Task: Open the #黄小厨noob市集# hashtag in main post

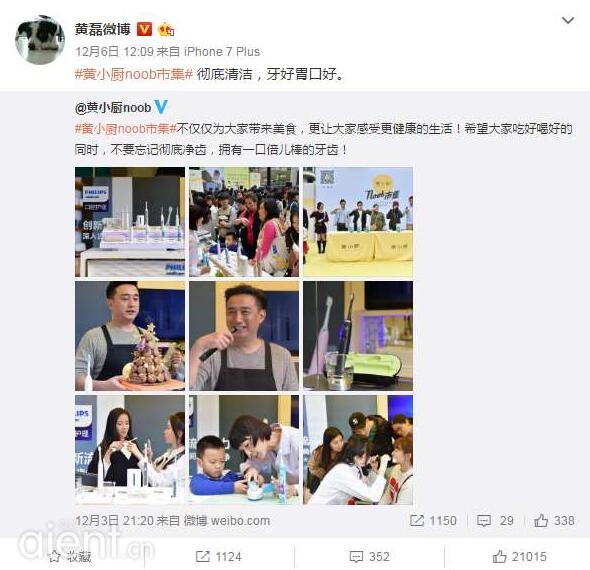Action: tap(134, 74)
